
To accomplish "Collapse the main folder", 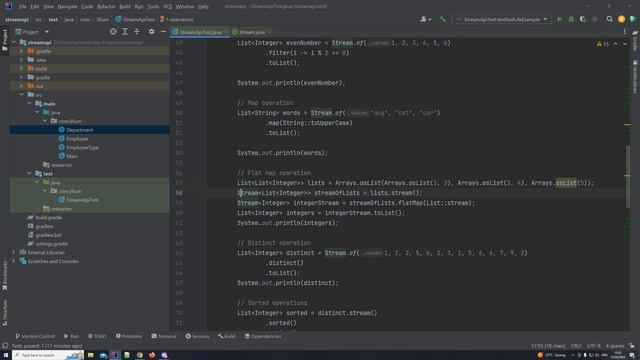I will pos(29,104).
